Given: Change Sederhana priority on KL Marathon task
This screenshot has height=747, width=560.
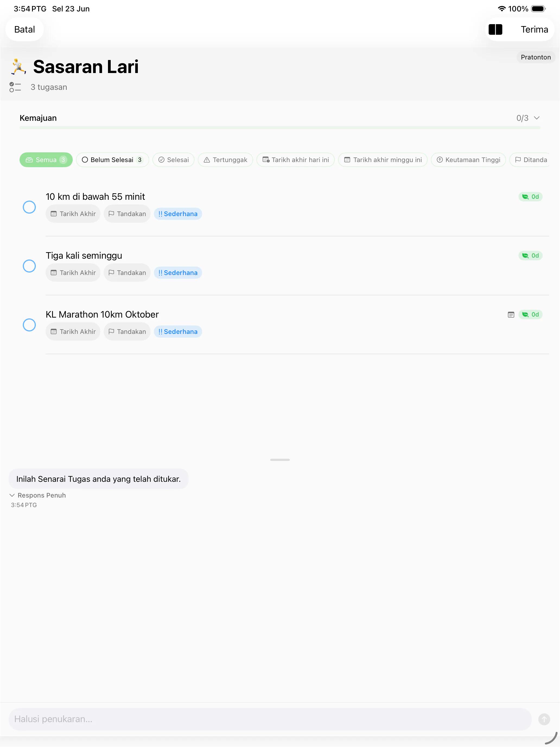Looking at the screenshot, I should [x=178, y=332].
